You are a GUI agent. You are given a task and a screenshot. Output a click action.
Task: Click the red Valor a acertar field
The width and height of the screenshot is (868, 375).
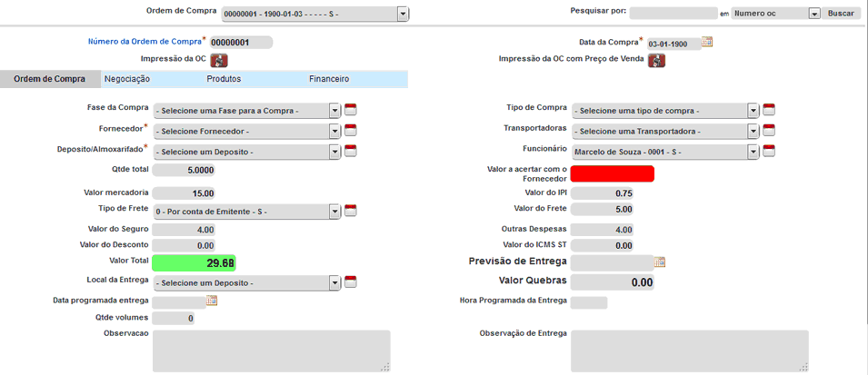613,173
